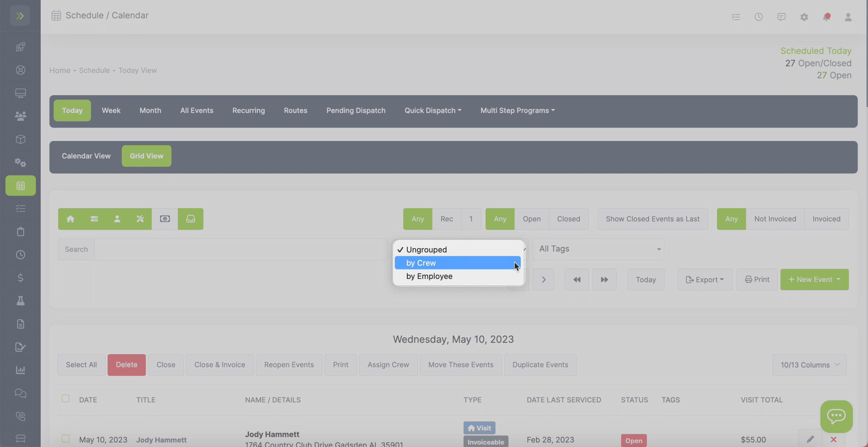The image size is (868, 447).
Task: Switch to the Recurring tab
Action: point(249,110)
